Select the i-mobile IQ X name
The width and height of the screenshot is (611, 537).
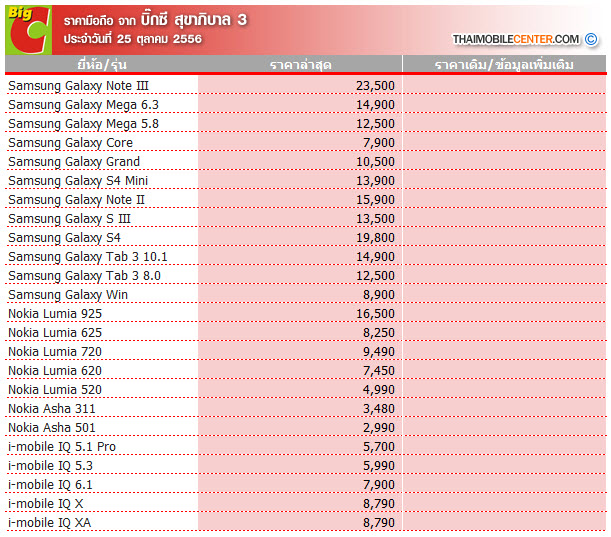(x=46, y=504)
